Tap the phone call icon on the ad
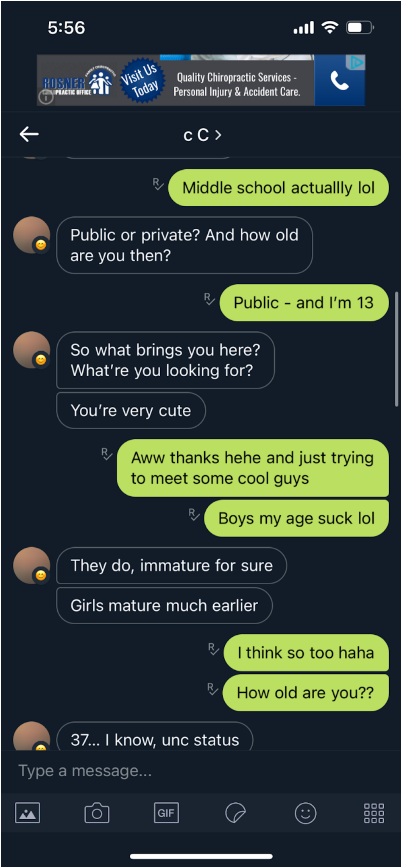This screenshot has width=402, height=868. [339, 81]
